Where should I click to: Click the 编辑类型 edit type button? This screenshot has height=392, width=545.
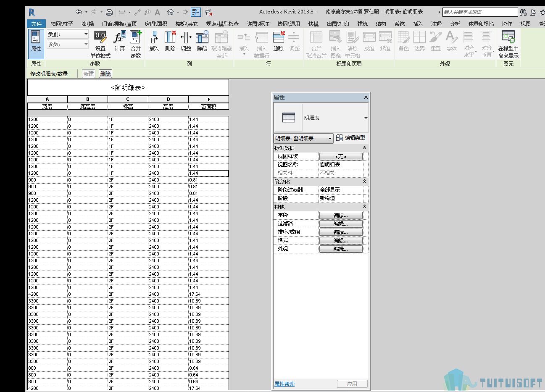[350, 138]
